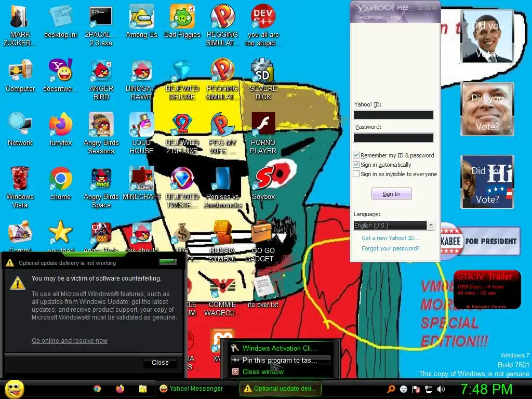This screenshot has width=532, height=399.
Task: Launch Angry Birds Space shortcut
Action: pos(101,187)
